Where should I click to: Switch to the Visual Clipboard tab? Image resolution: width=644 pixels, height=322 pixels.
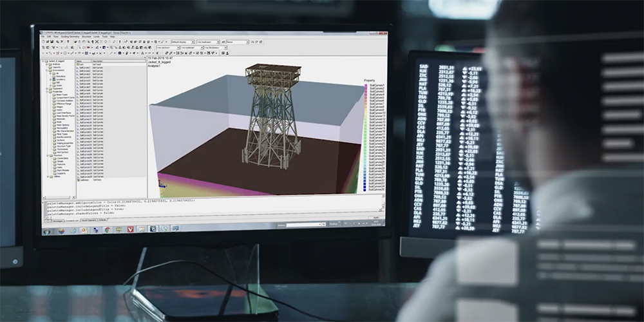tap(89, 220)
